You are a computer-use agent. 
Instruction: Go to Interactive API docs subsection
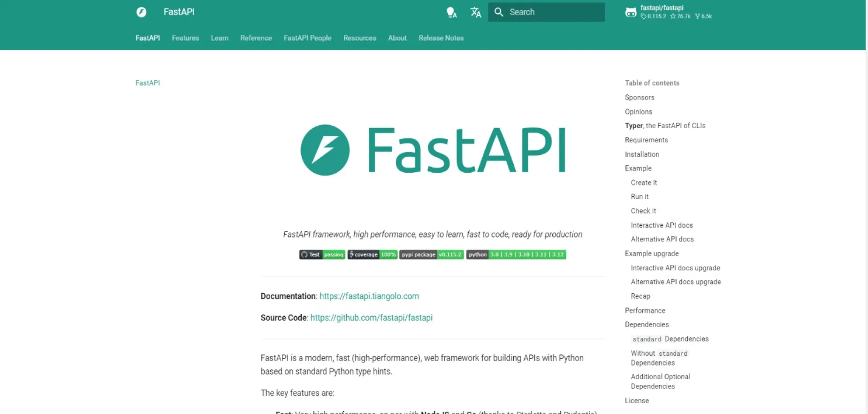coord(662,225)
